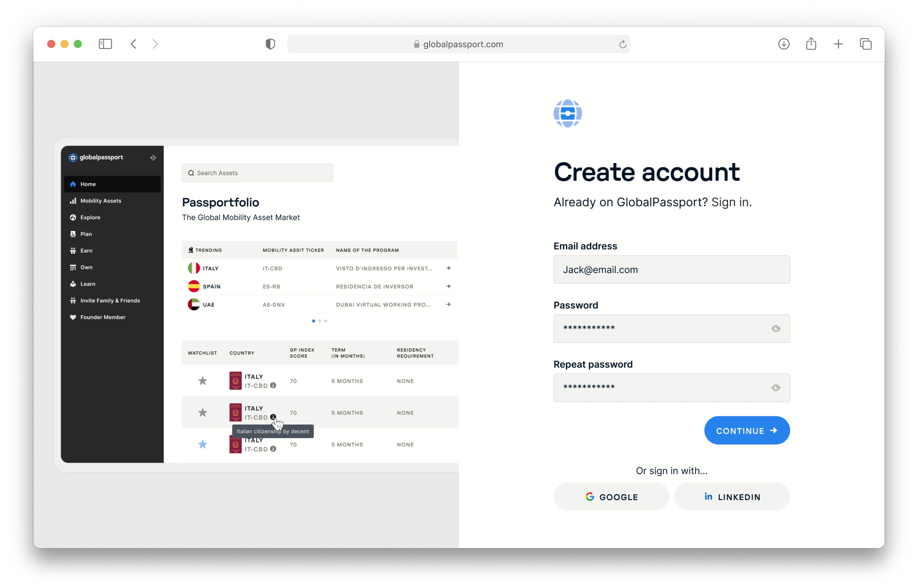Screen dimensions: 918x588
Task: Open a new tab with plus icon
Action: point(838,44)
